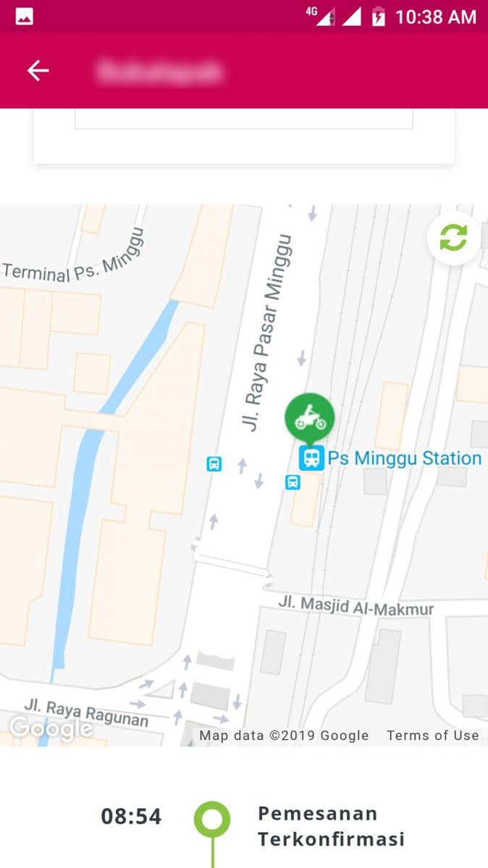Tap the 08:54 timestamp

[x=131, y=817]
